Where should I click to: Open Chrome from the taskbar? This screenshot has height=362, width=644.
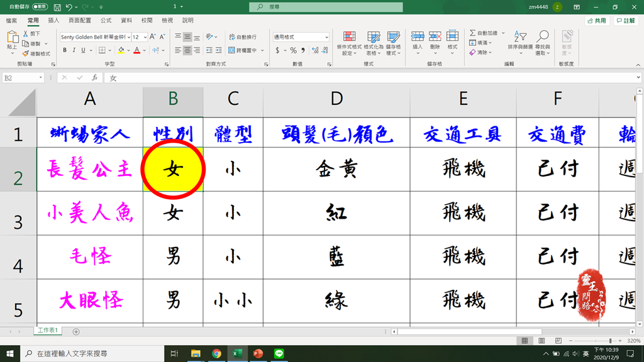216,353
